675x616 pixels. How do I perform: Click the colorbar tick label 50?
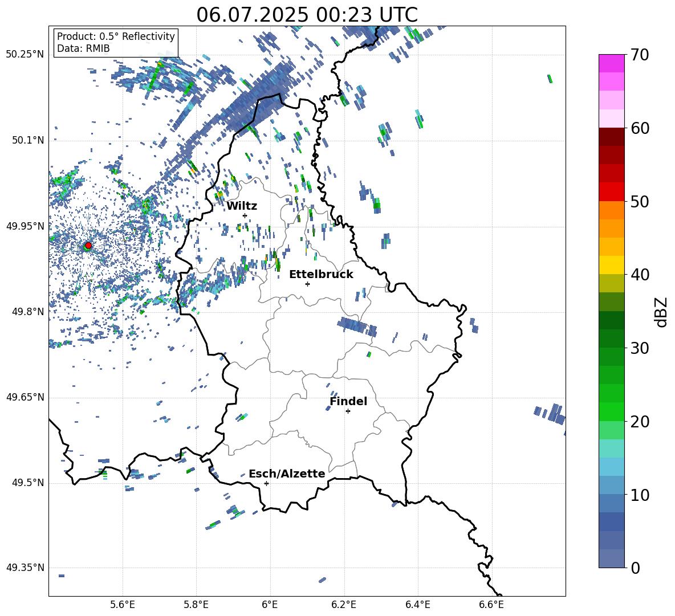640,202
